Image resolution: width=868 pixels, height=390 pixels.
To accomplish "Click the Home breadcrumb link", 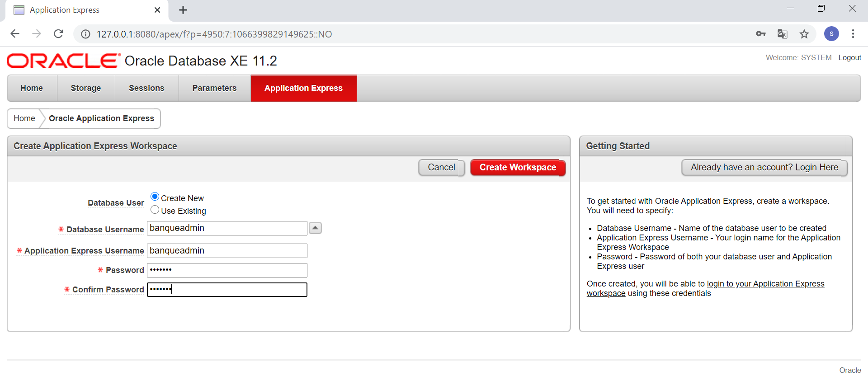I will (x=24, y=118).
